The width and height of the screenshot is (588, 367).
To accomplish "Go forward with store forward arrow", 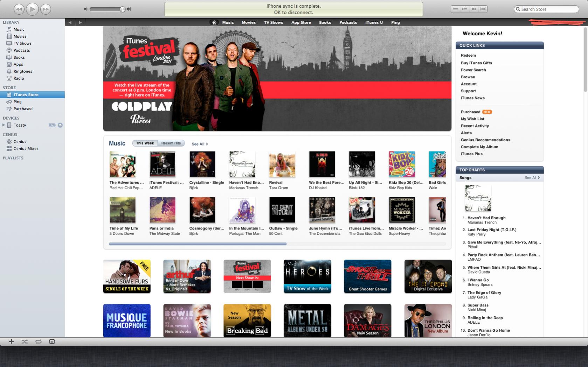I will coord(80,22).
